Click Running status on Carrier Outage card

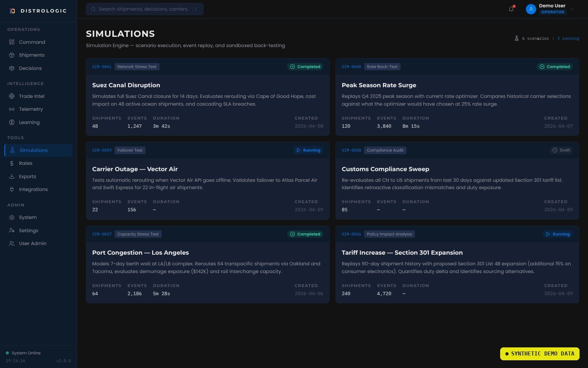click(x=308, y=150)
